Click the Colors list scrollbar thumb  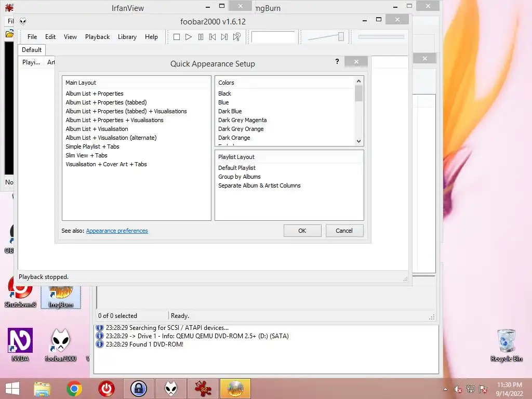point(358,93)
